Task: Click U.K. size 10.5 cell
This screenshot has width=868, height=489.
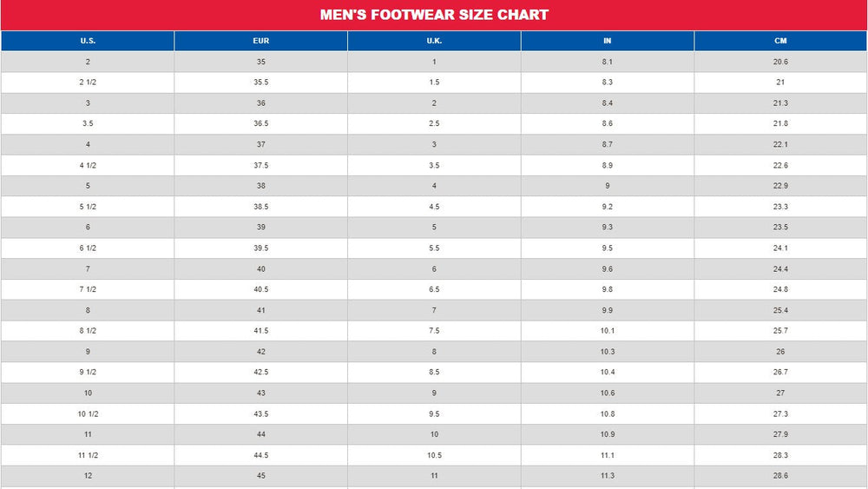Action: [434, 455]
